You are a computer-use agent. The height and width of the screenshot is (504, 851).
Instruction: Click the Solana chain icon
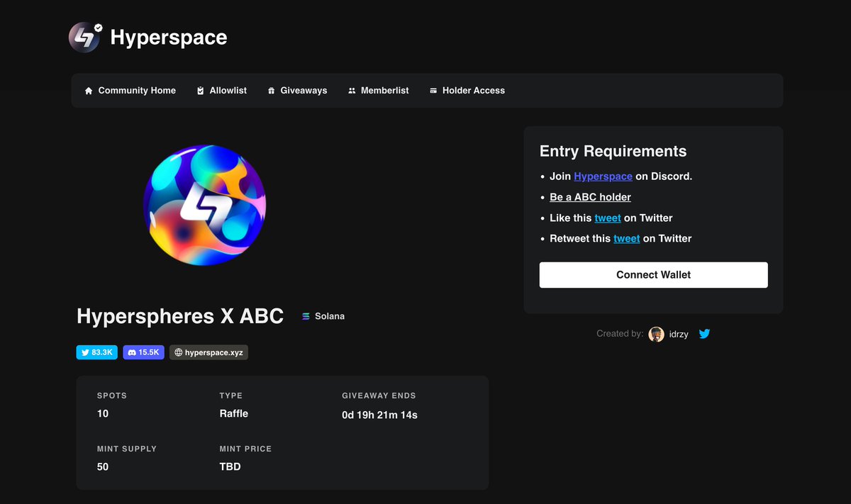(x=306, y=316)
